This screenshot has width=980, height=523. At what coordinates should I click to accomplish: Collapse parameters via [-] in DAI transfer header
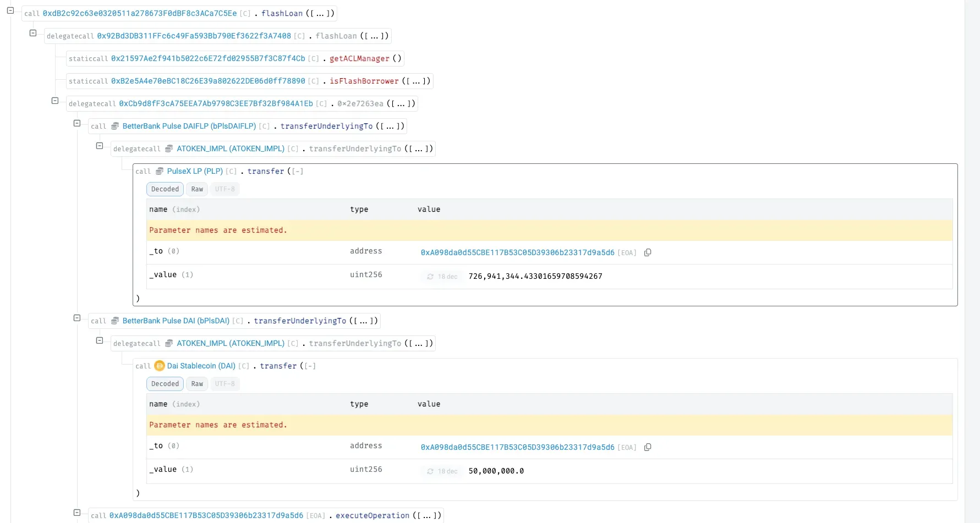tap(310, 366)
